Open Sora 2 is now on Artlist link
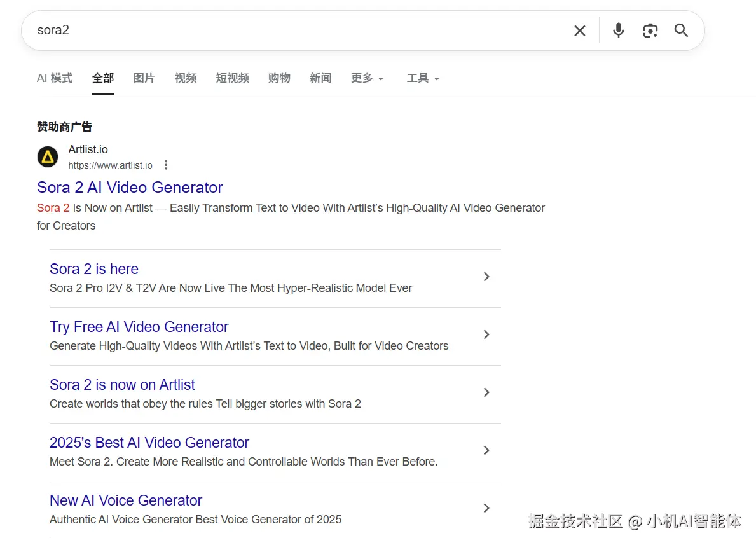 pos(122,384)
